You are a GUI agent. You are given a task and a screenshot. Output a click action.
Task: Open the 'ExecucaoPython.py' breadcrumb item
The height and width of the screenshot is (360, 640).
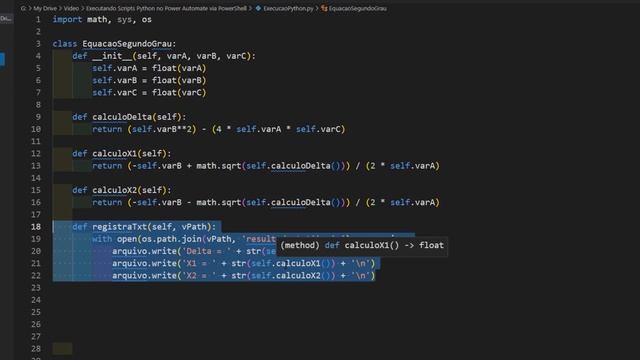[x=288, y=8]
